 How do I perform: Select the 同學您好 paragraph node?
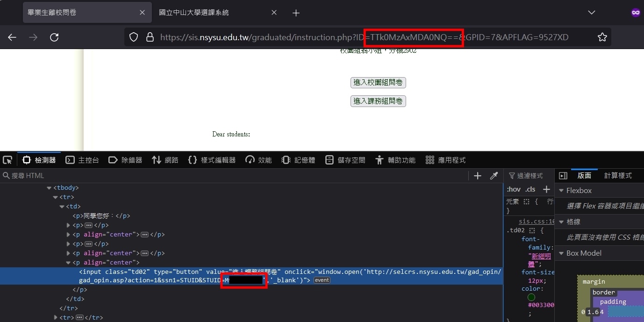[x=101, y=216]
